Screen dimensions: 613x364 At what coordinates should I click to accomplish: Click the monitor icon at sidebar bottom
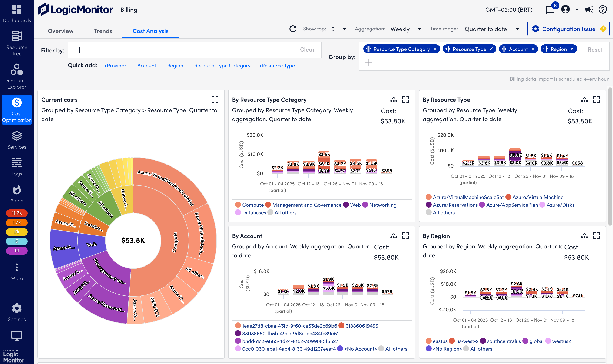[17, 335]
